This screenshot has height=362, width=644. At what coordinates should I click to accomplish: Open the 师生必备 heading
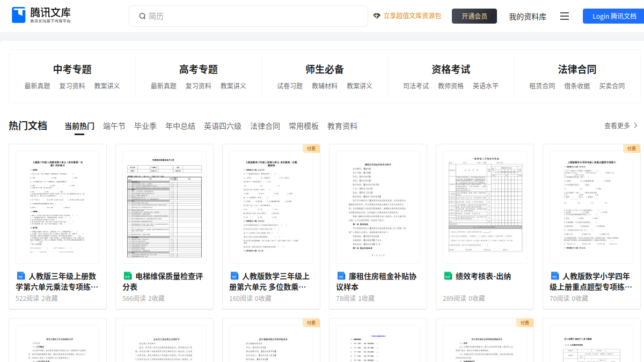[325, 69]
